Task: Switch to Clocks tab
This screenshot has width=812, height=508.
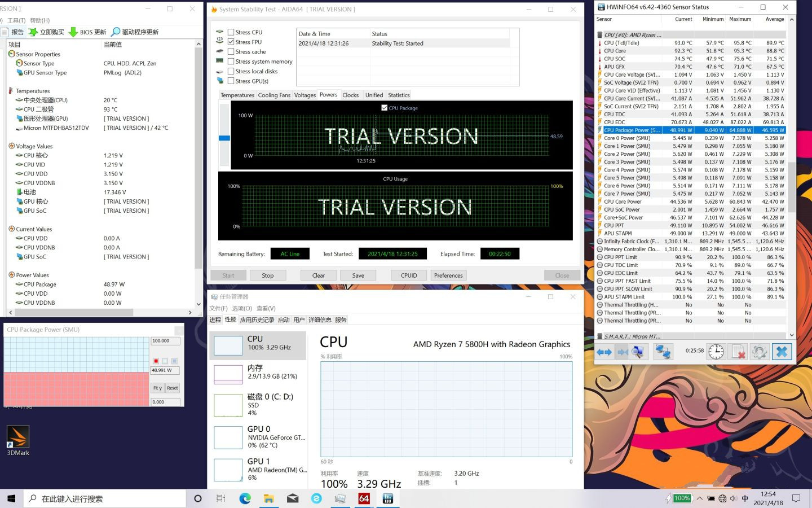Action: coord(350,95)
